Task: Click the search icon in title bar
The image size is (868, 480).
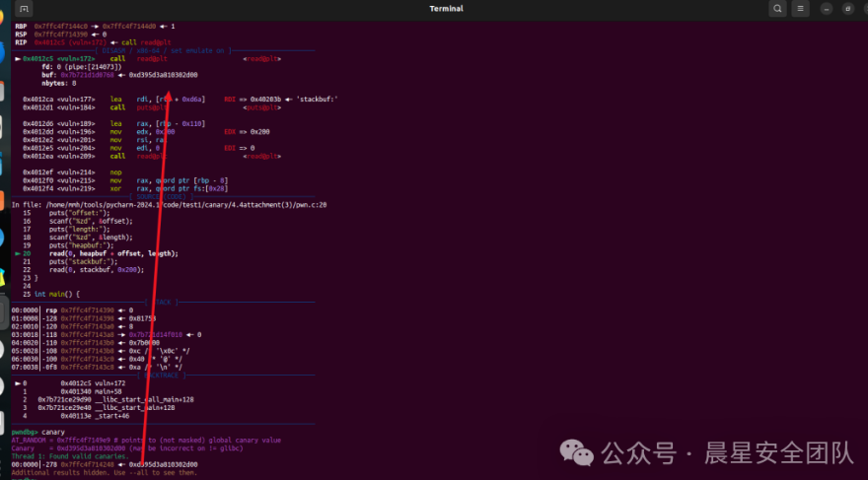Action: click(x=778, y=9)
